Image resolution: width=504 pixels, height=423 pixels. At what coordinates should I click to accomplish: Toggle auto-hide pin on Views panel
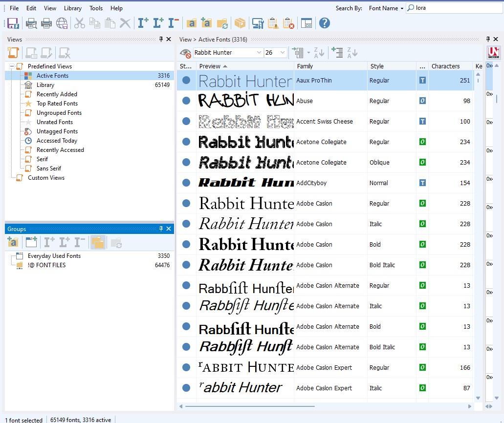[x=161, y=39]
